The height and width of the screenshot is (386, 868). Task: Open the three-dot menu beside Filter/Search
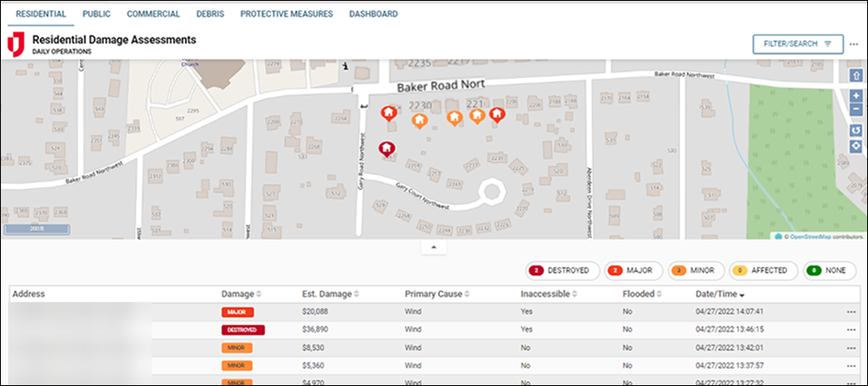coord(854,44)
